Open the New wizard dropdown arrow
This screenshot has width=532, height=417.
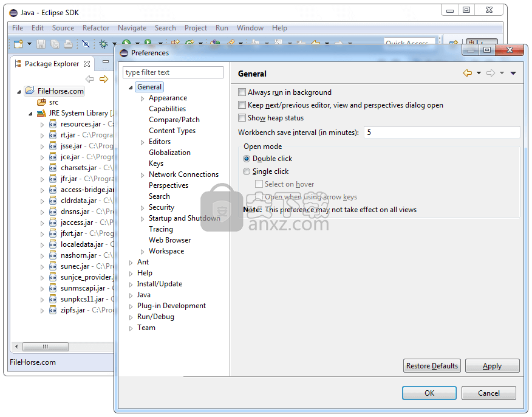pos(29,44)
